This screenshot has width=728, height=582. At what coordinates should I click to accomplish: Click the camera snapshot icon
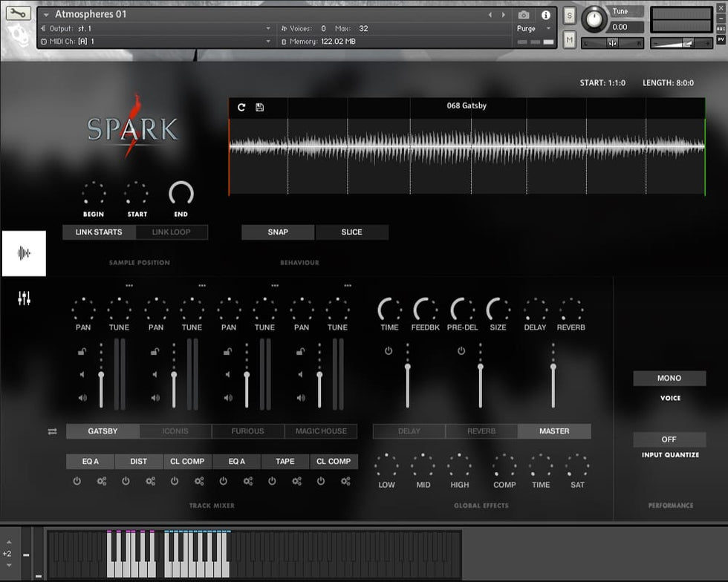tap(524, 15)
